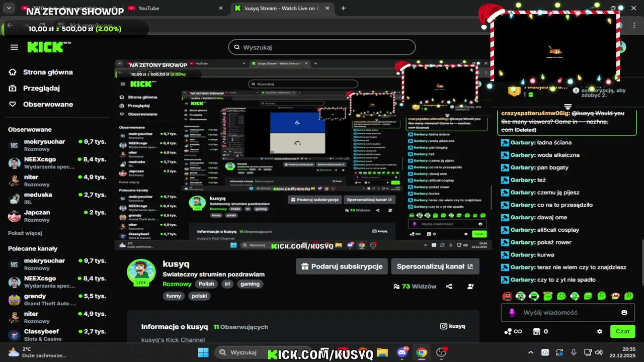
Task: Click the crazyspatteru4mw06ig username in chat
Action: (x=536, y=114)
